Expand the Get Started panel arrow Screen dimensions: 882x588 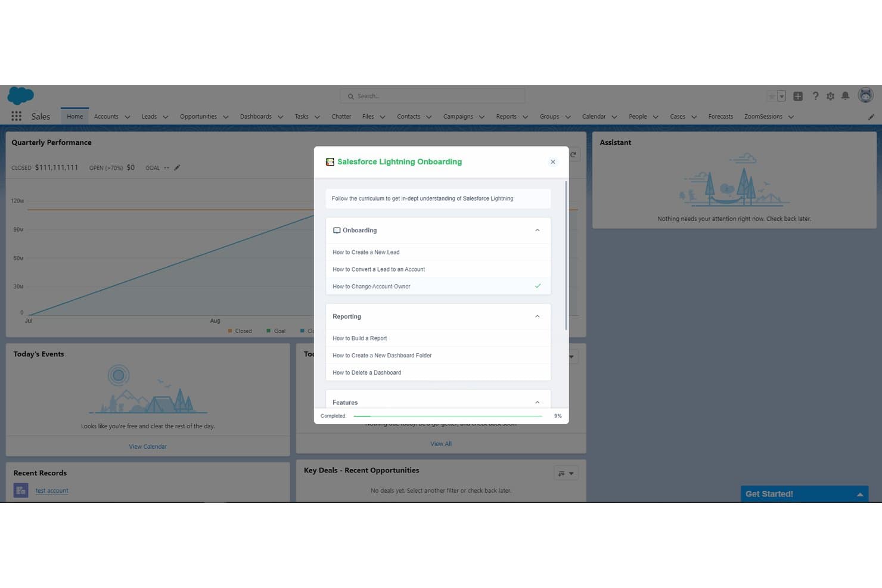tap(859, 494)
